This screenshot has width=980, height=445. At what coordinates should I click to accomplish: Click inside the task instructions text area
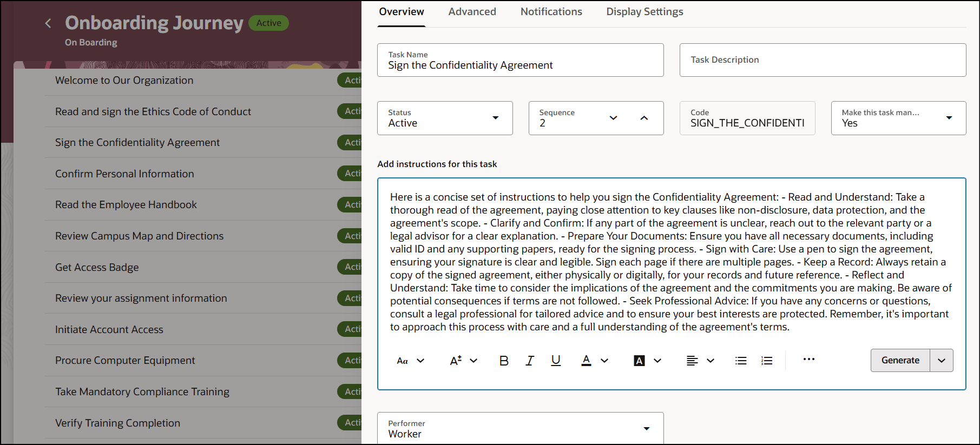671,262
